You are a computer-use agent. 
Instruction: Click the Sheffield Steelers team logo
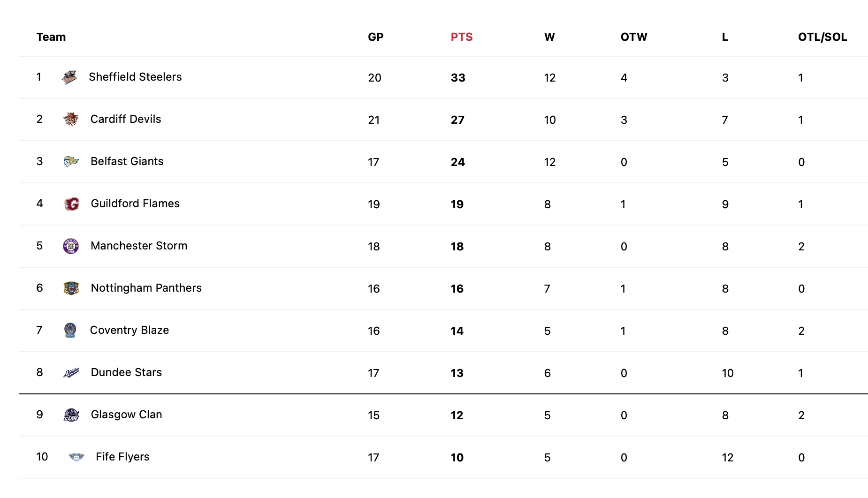click(x=69, y=77)
